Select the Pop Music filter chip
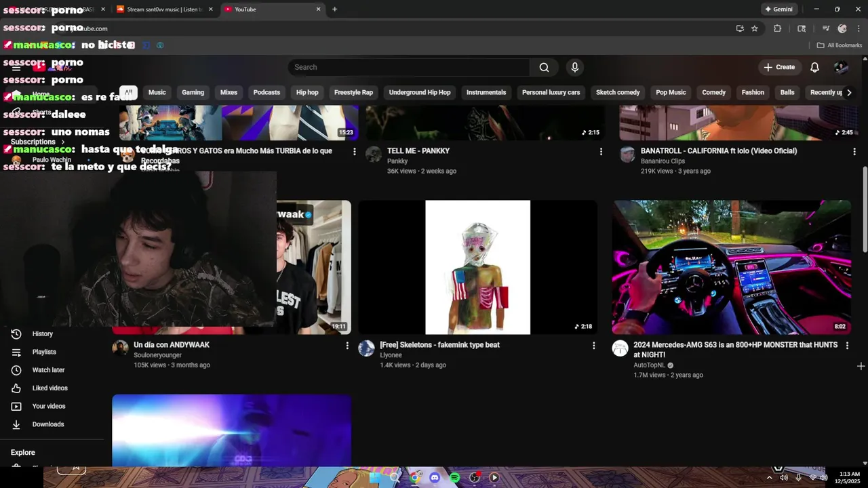868x488 pixels. (x=671, y=92)
